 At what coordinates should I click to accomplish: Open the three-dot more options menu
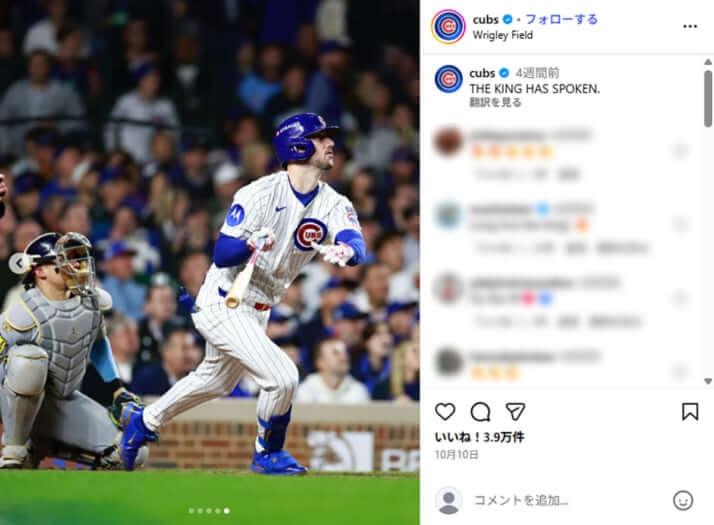690,26
